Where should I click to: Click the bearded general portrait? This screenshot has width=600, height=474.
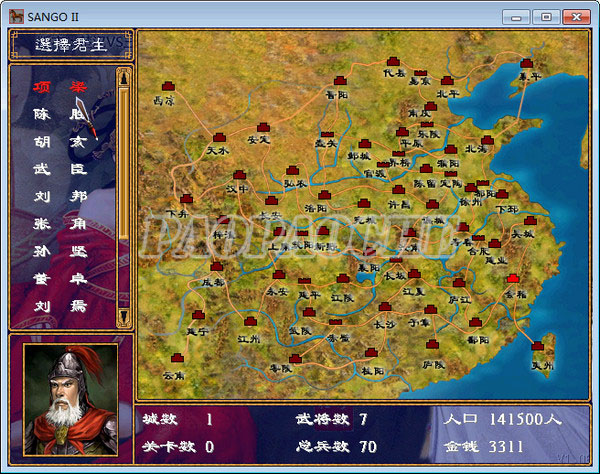click(71, 399)
